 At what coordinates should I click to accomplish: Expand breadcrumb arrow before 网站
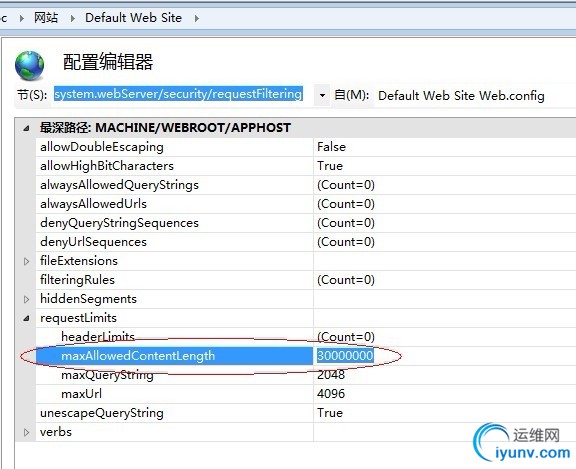pos(22,18)
